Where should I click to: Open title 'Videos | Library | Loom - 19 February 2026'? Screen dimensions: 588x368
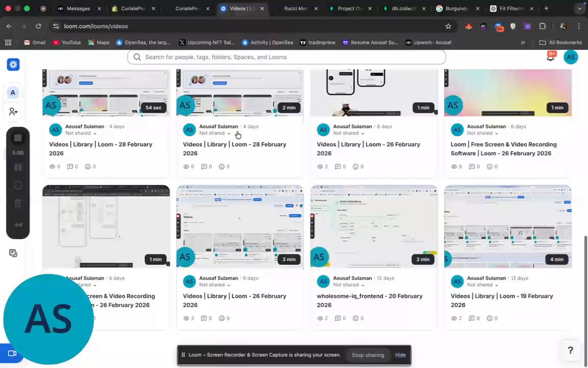(502, 301)
